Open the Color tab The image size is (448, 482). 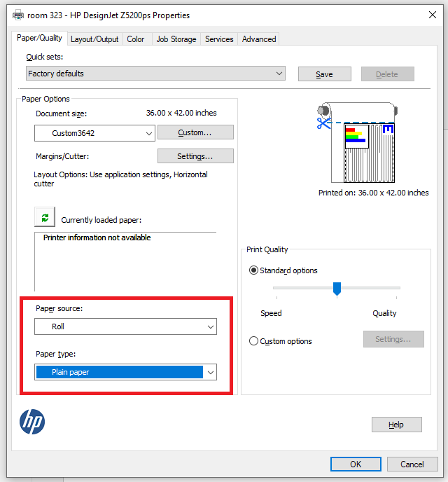136,39
